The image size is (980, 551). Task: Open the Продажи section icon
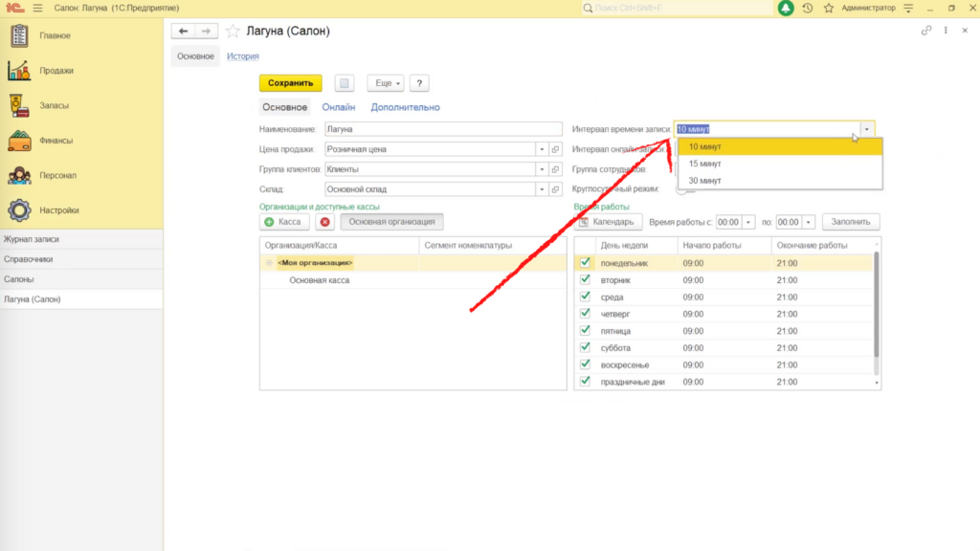[19, 71]
